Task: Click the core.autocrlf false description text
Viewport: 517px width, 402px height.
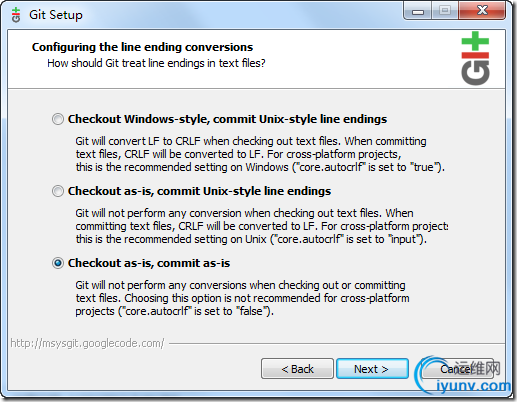Action: point(242,298)
